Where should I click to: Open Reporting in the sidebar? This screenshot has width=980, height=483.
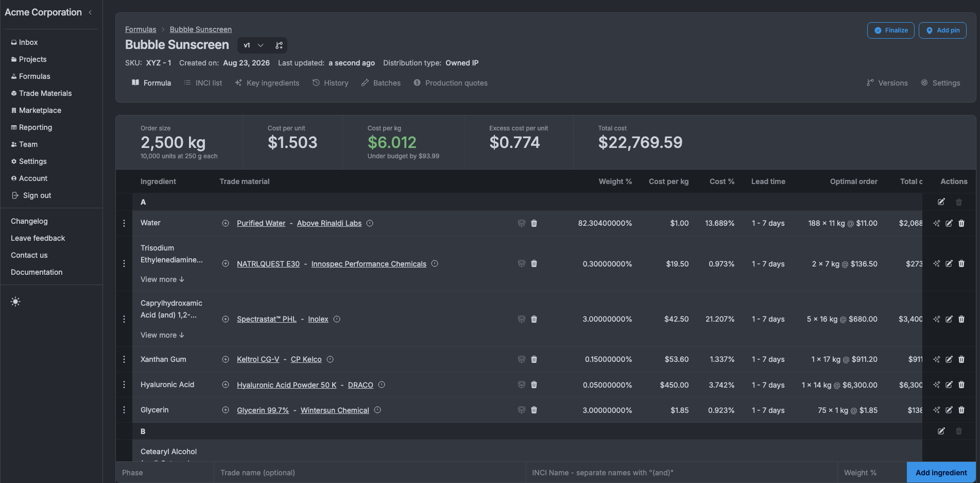(x=31, y=127)
